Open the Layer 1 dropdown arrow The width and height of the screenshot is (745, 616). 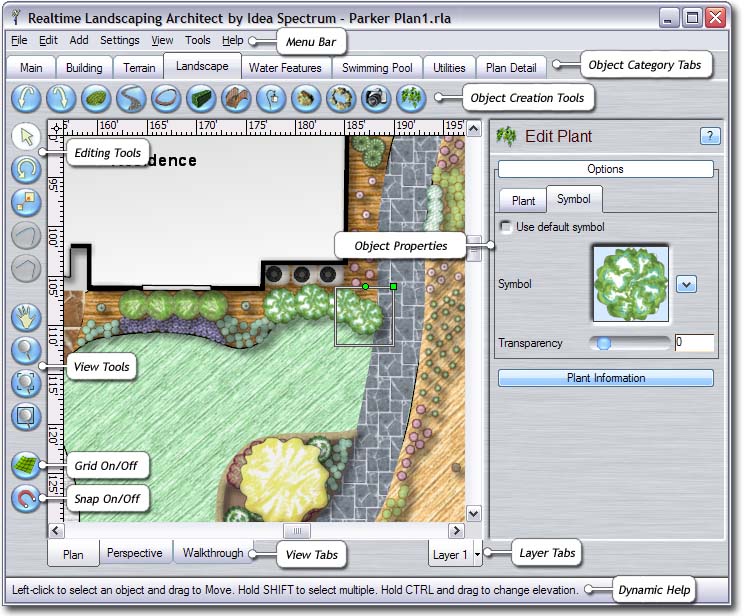(477, 554)
